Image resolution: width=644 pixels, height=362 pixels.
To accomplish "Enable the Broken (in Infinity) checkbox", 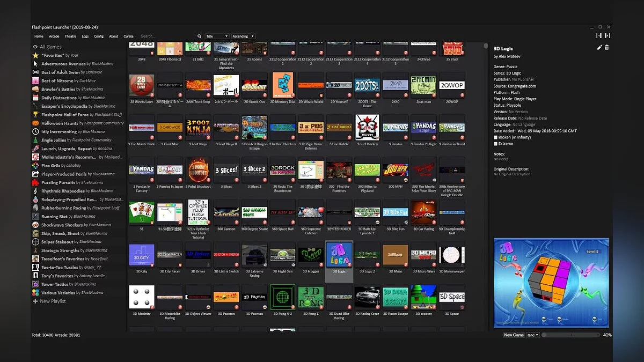I will [x=495, y=137].
